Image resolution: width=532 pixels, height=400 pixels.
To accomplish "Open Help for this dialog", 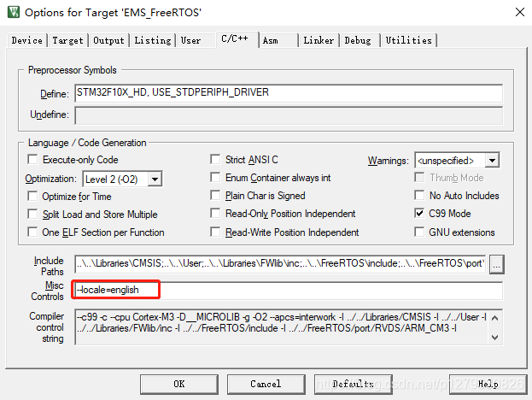I will click(x=488, y=384).
